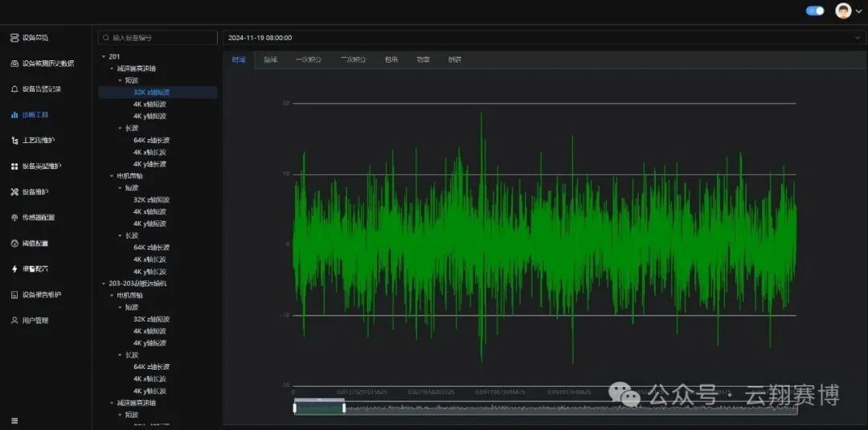
Task: Switch to the 包络 tab
Action: [x=391, y=59]
